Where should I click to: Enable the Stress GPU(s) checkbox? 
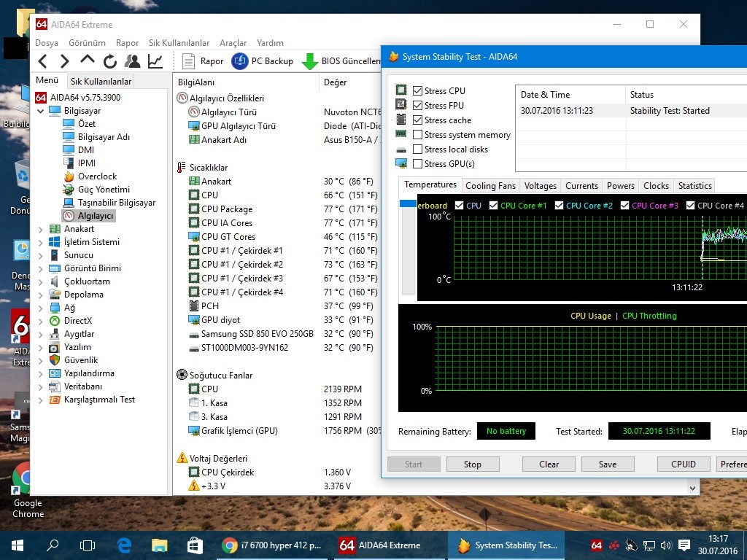pyautogui.click(x=417, y=164)
